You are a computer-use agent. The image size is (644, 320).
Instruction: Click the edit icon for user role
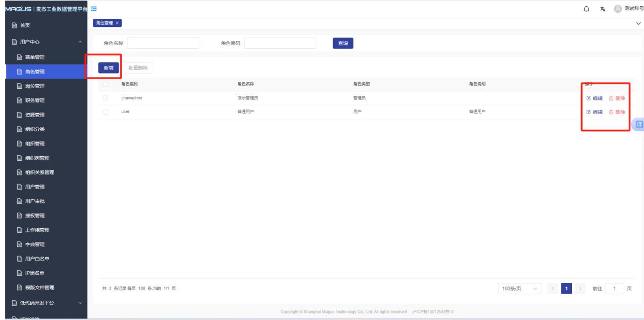tap(589, 112)
